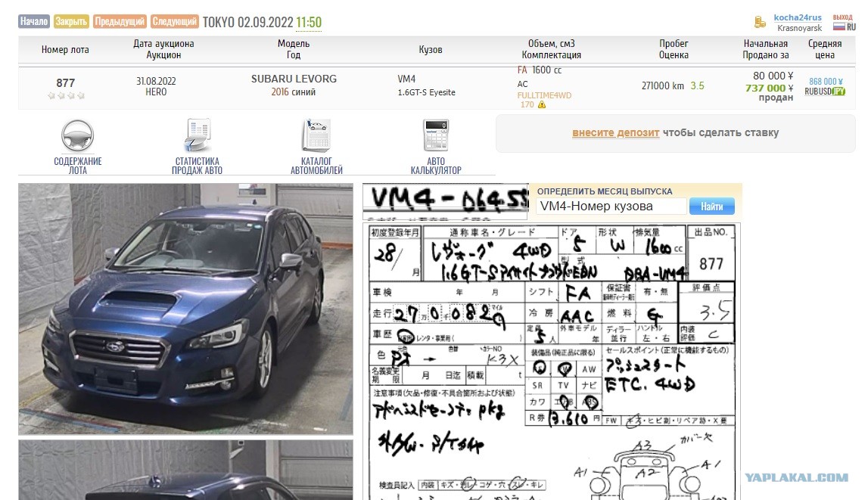Click the Выход logout link
Viewport: 868px width, 500px height.
(x=842, y=17)
